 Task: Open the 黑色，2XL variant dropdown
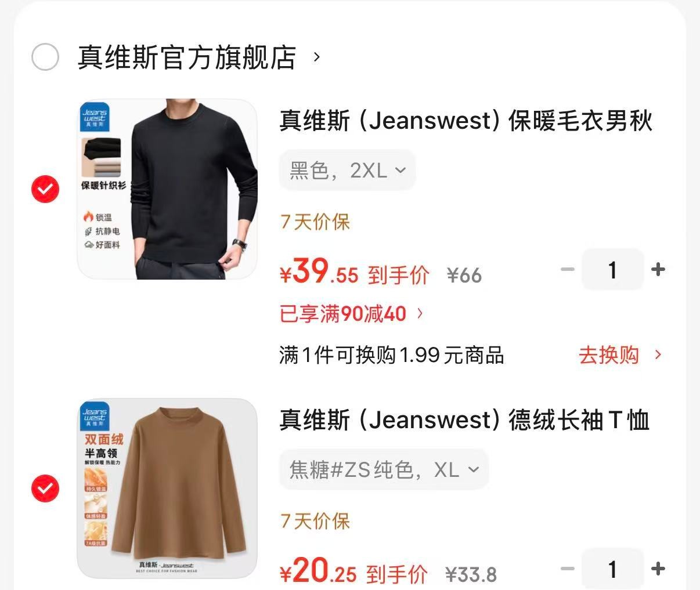[347, 170]
